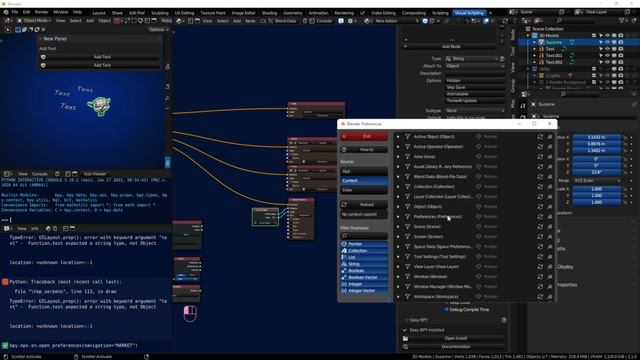Screen dimensions: 640x360
Task: Open the File menu
Action: pyautogui.click(x=15, y=12)
